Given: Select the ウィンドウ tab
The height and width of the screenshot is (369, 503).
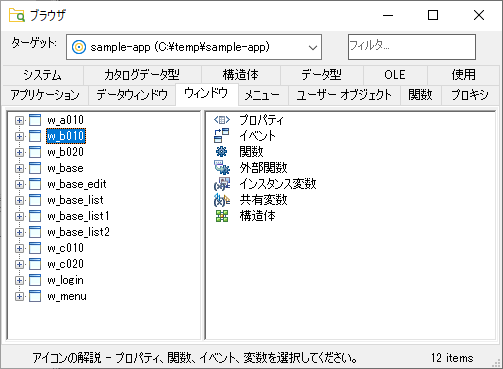Looking at the screenshot, I should coord(207,94).
